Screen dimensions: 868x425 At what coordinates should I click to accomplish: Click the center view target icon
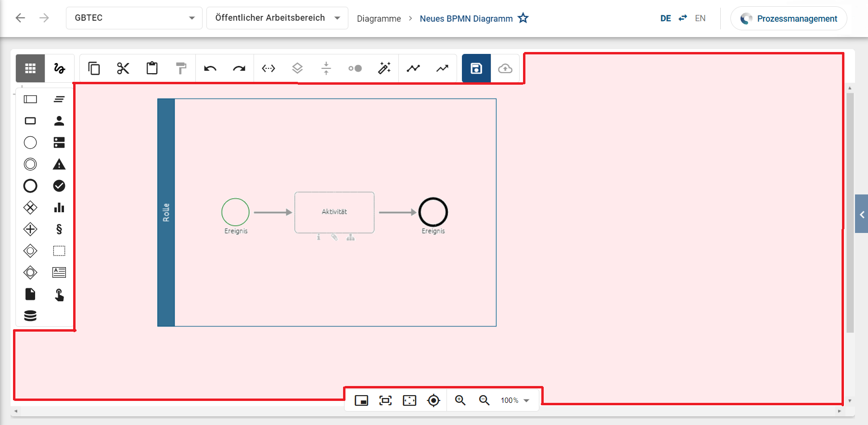(x=434, y=400)
